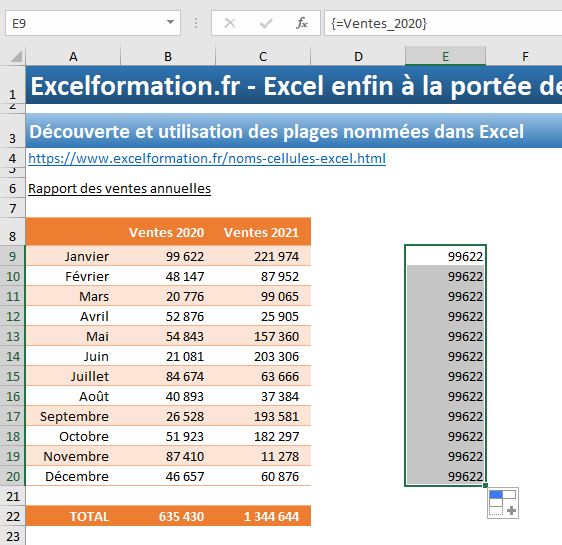Select column B header
The width and height of the screenshot is (562, 545).
[168, 56]
